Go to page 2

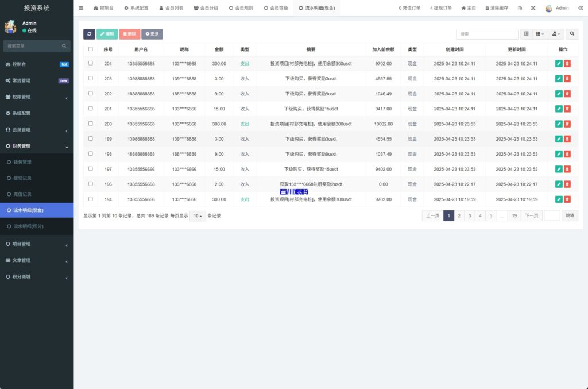(459, 215)
